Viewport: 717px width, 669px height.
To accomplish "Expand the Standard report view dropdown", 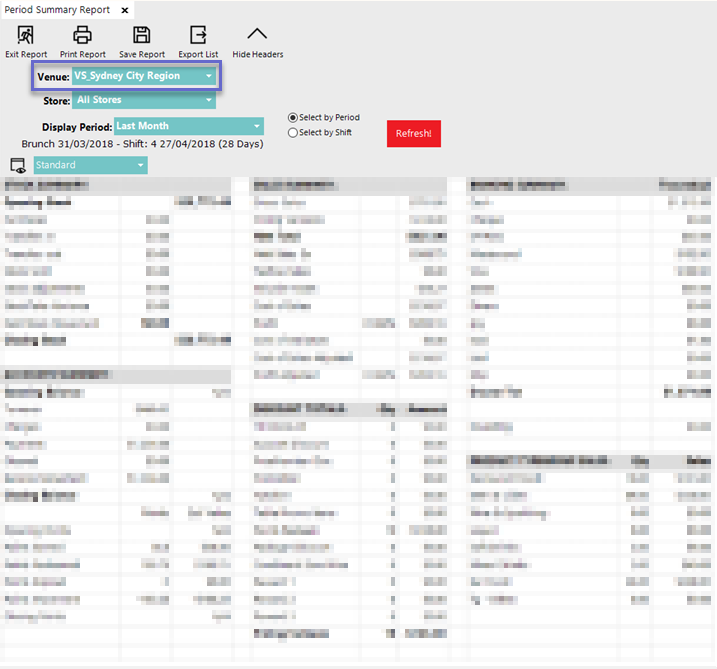I will point(90,165).
